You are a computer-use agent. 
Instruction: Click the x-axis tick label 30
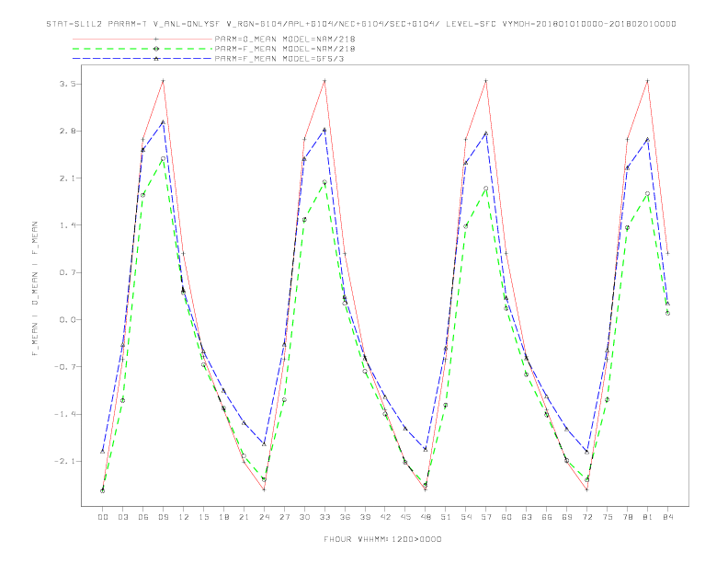304,517
